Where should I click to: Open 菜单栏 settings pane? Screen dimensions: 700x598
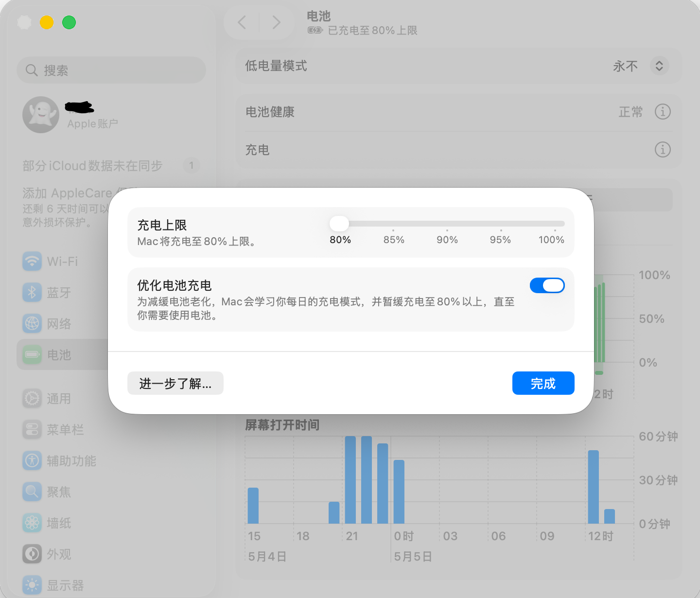(x=66, y=429)
